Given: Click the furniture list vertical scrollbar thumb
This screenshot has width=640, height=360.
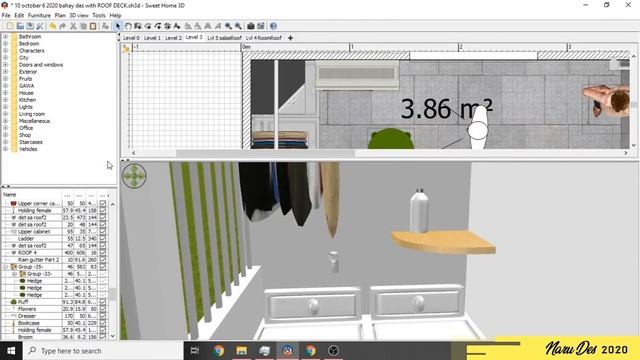Looking at the screenshot, I should click(x=113, y=294).
